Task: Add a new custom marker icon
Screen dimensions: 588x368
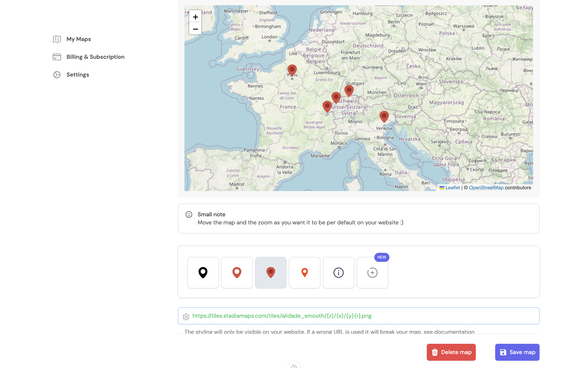Action: 372,272
